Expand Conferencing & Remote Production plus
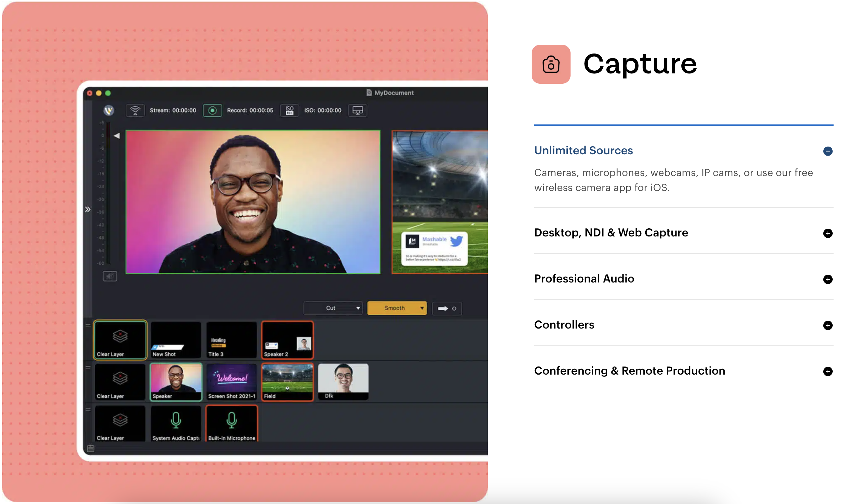Viewport: 851px width, 504px height. pyautogui.click(x=828, y=371)
